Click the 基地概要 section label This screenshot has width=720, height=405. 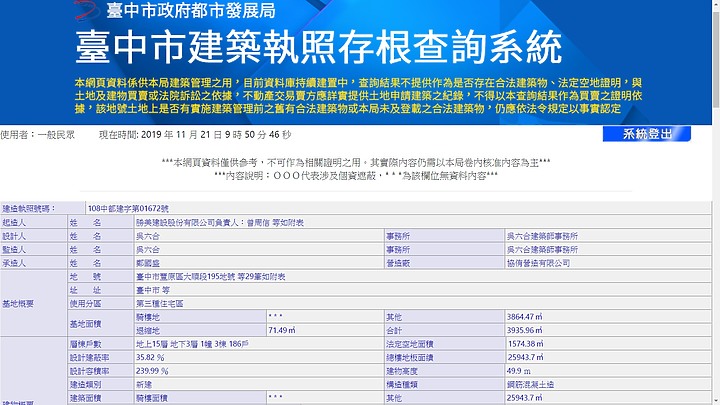click(x=34, y=304)
